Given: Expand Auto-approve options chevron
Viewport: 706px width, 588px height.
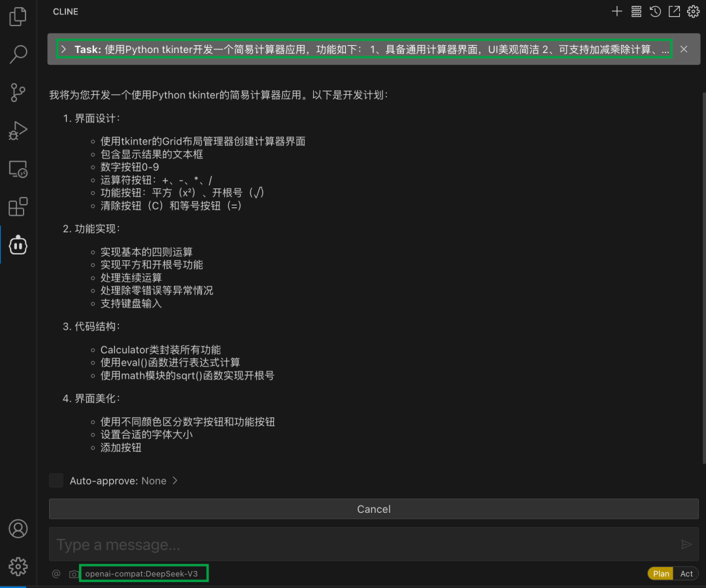Looking at the screenshot, I should [x=175, y=481].
